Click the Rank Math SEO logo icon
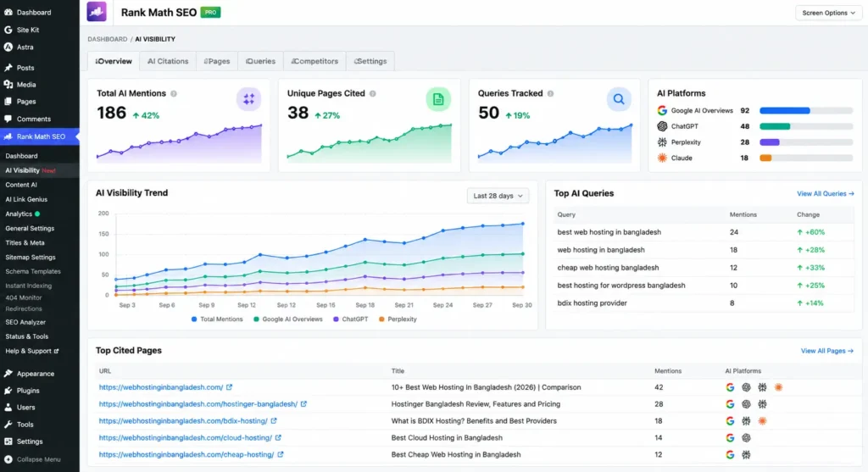The image size is (868, 472). 97,12
